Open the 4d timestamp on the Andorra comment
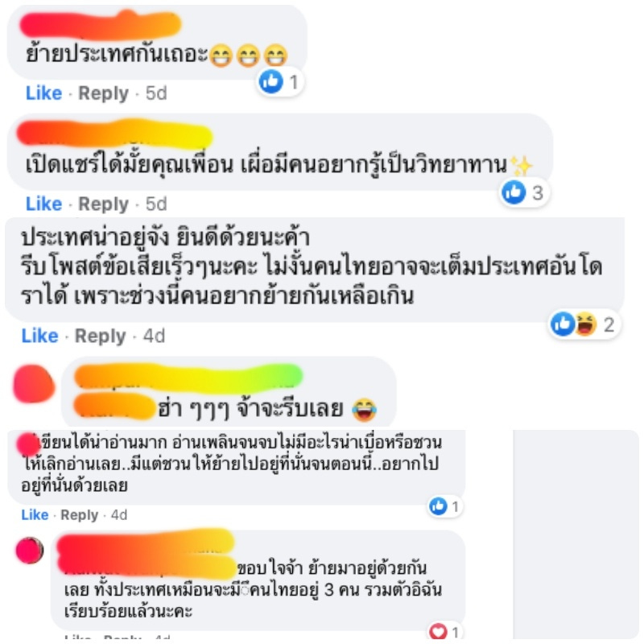 (154, 336)
